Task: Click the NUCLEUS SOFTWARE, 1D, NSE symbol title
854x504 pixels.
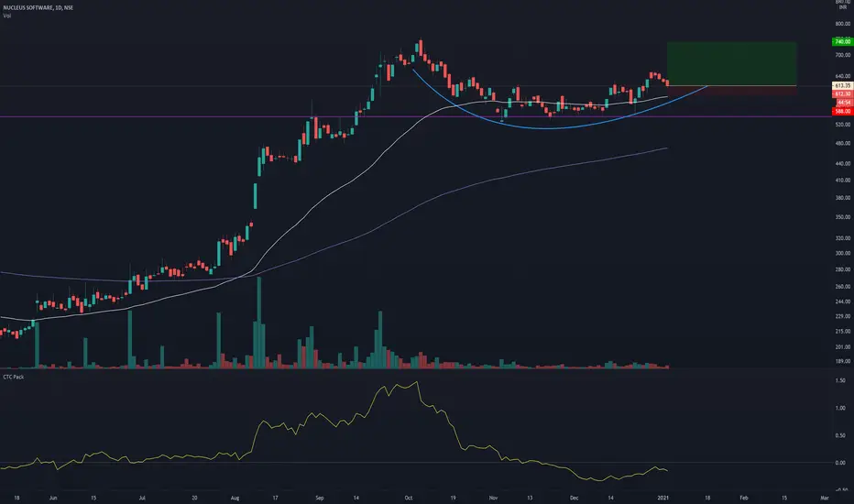Action: [38, 7]
